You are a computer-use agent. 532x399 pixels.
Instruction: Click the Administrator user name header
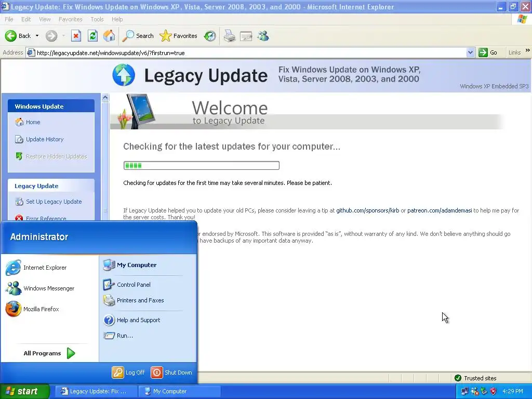point(39,237)
